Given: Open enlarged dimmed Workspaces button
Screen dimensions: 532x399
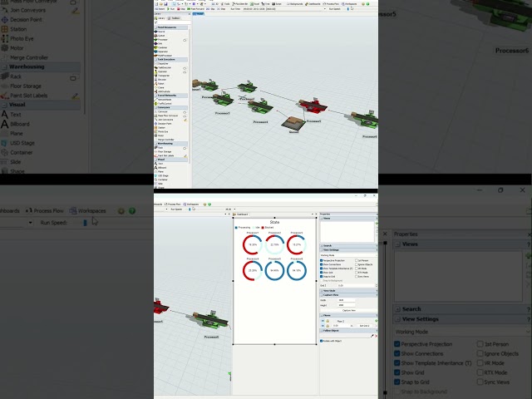Looking at the screenshot, I should (x=88, y=210).
